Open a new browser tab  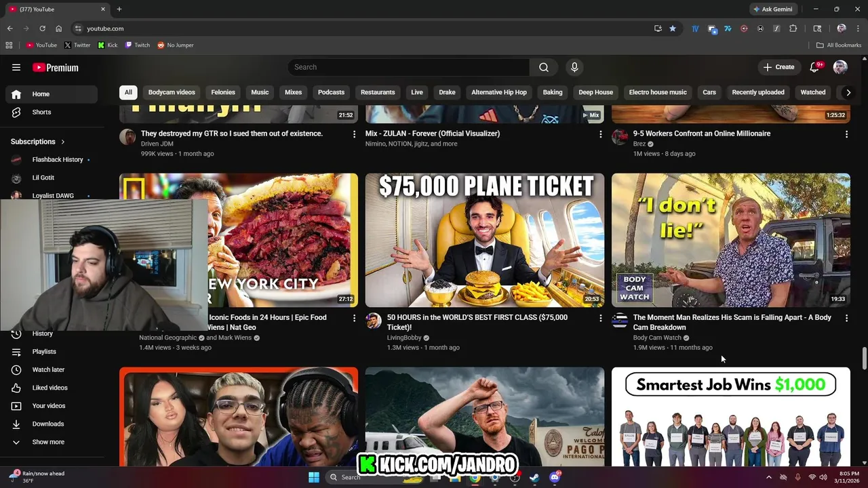click(x=119, y=9)
